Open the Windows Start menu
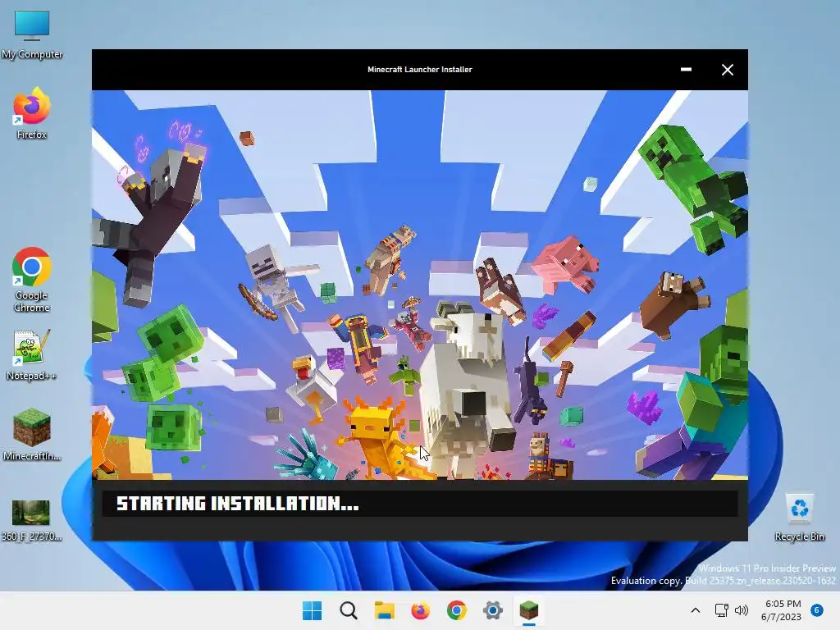The image size is (840, 630). pos(312,610)
